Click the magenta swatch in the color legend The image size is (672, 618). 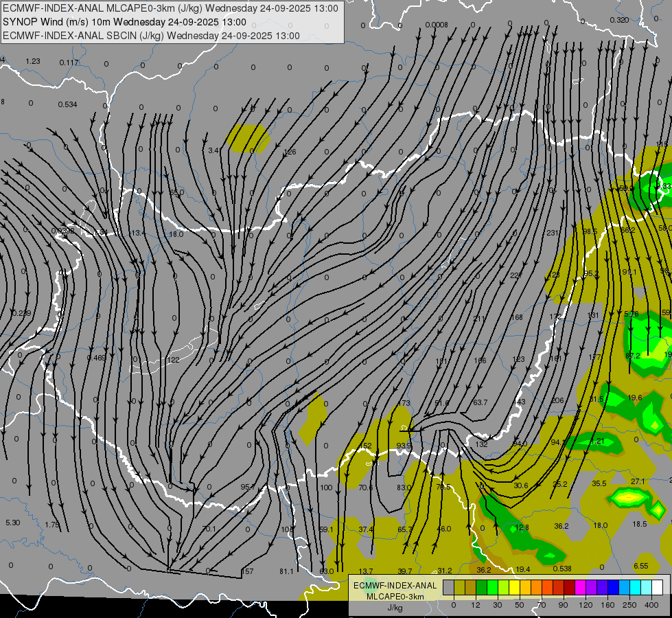(580, 588)
